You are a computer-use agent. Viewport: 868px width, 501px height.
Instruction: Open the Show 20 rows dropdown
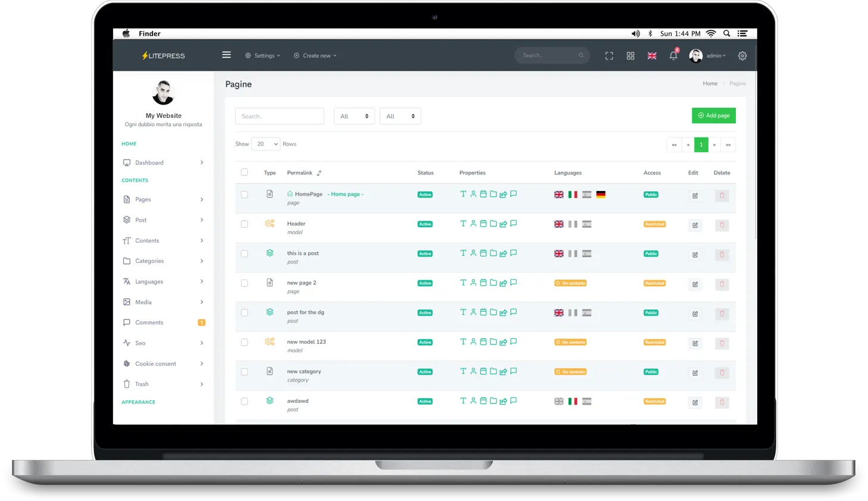point(266,144)
